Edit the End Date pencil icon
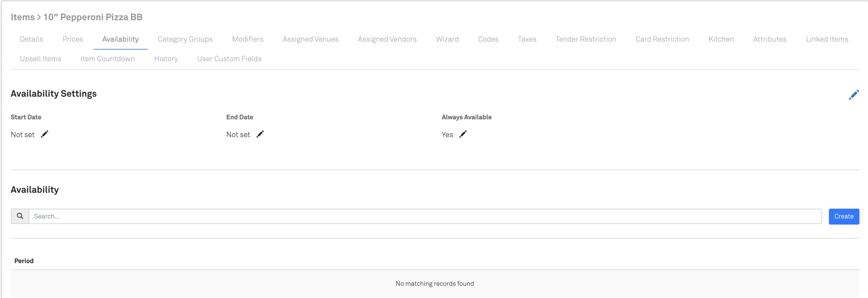This screenshot has height=298, width=868. click(260, 134)
